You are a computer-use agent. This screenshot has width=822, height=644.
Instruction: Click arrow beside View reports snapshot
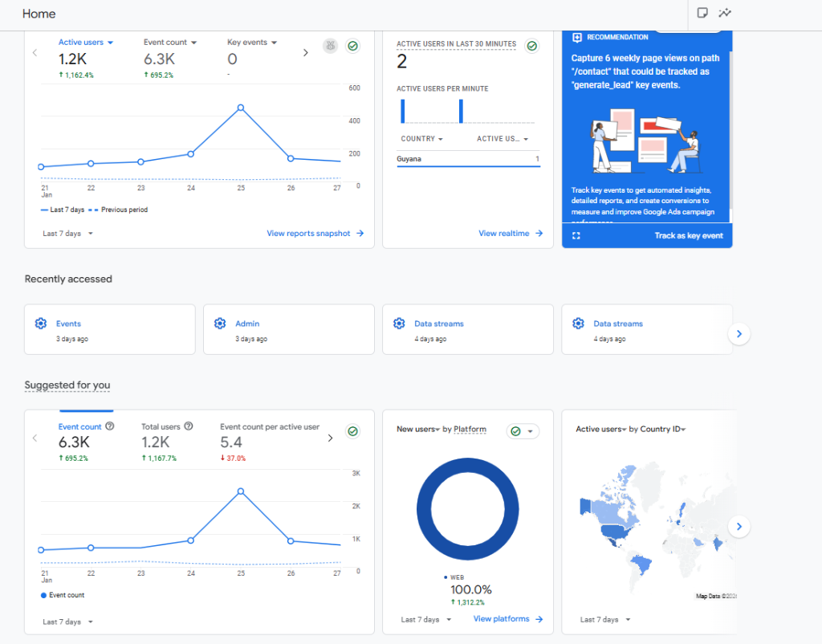[360, 234]
